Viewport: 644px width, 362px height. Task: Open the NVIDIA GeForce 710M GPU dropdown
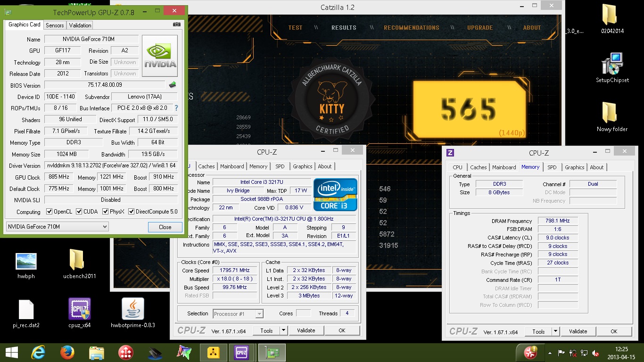point(57,227)
